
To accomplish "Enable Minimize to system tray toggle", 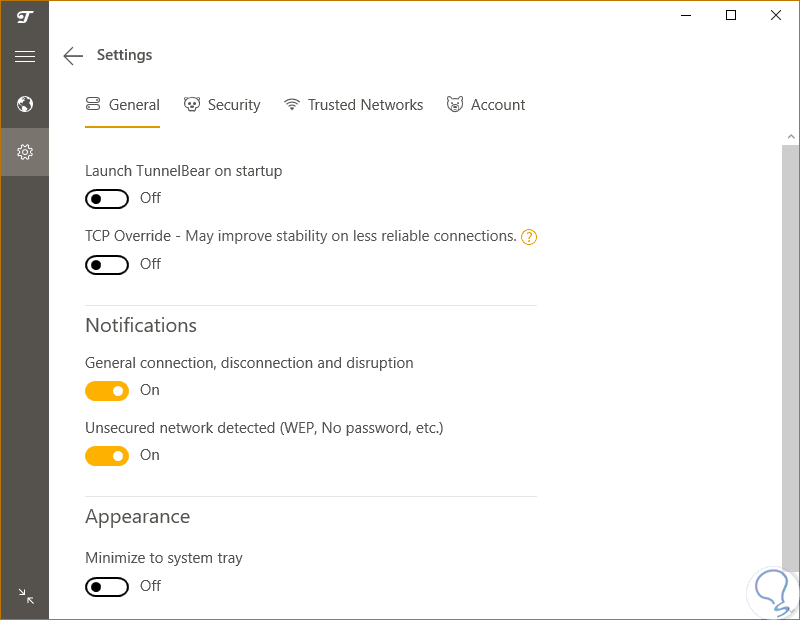I will tap(107, 587).
